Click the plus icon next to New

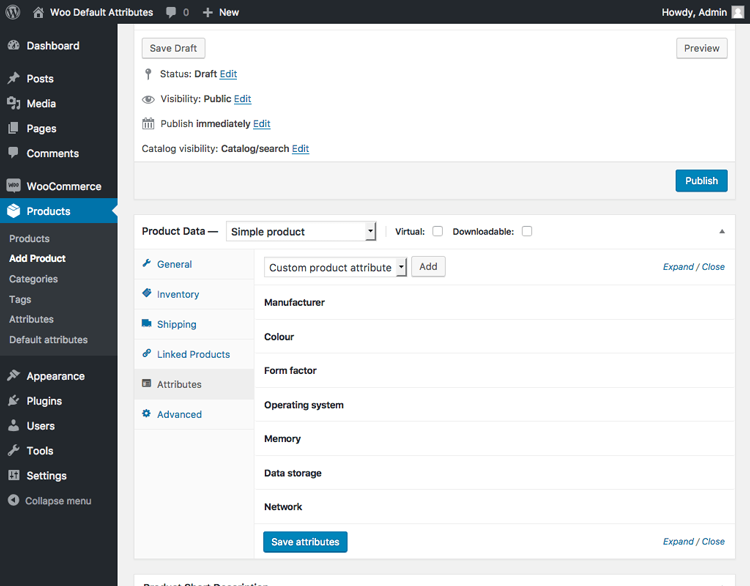click(x=208, y=12)
